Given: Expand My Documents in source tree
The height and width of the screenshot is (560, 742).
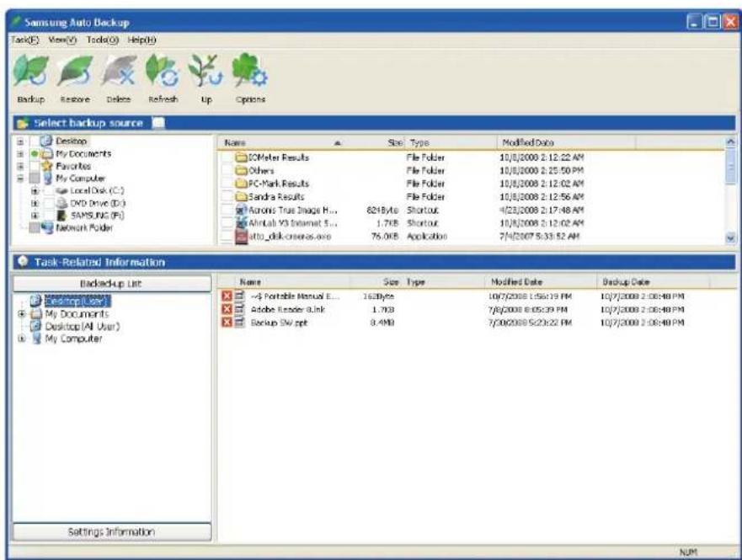Looking at the screenshot, I should tap(20, 154).
